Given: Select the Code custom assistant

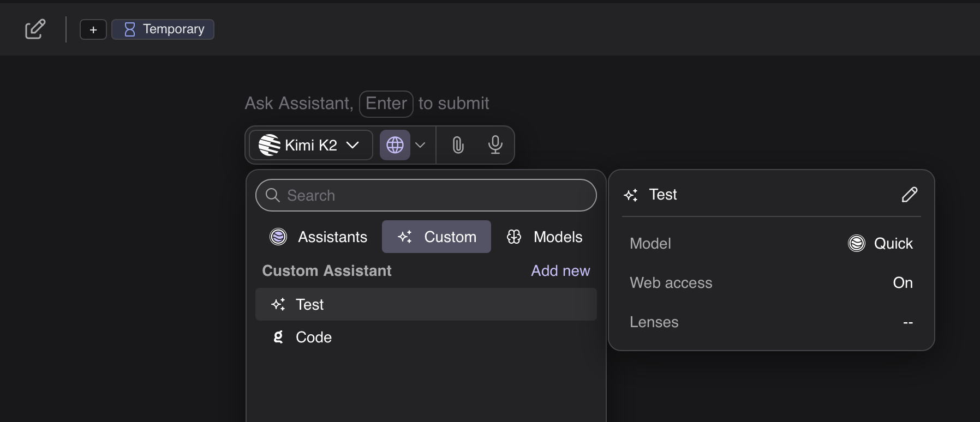Looking at the screenshot, I should (426, 337).
